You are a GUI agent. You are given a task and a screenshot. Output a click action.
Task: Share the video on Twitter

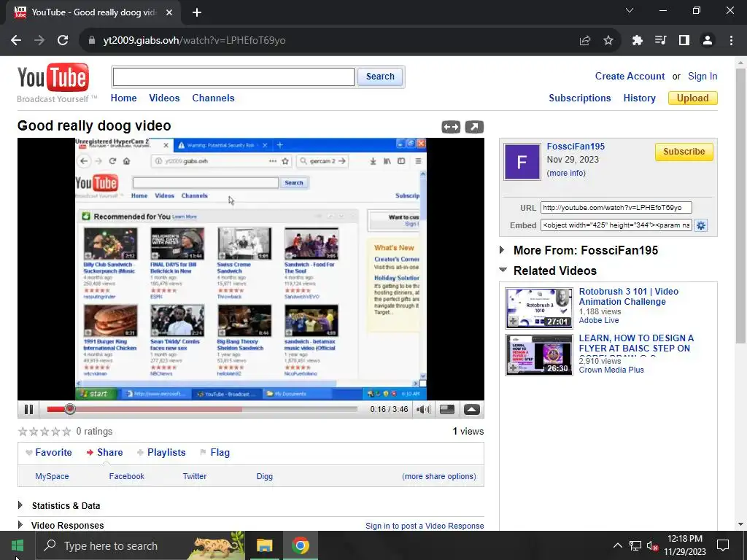point(194,476)
